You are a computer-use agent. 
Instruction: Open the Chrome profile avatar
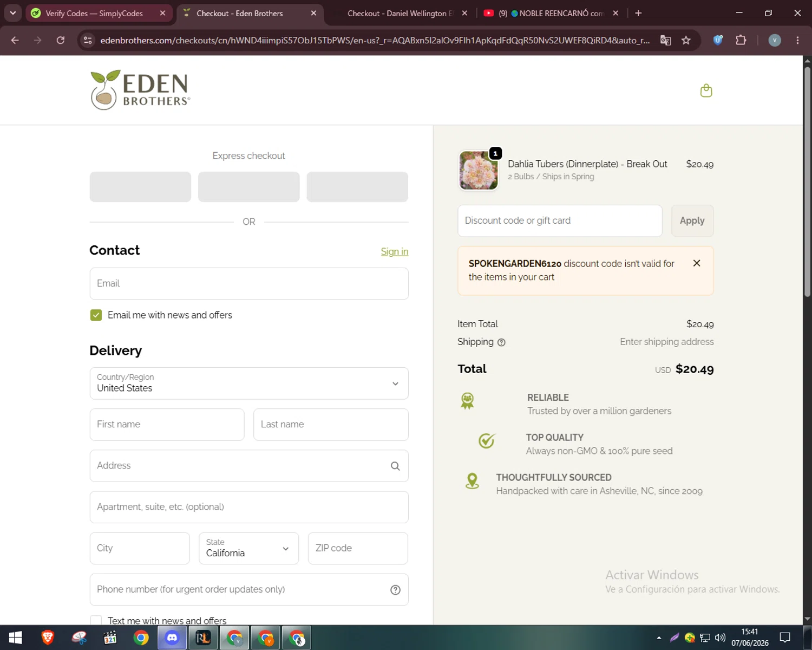775,40
